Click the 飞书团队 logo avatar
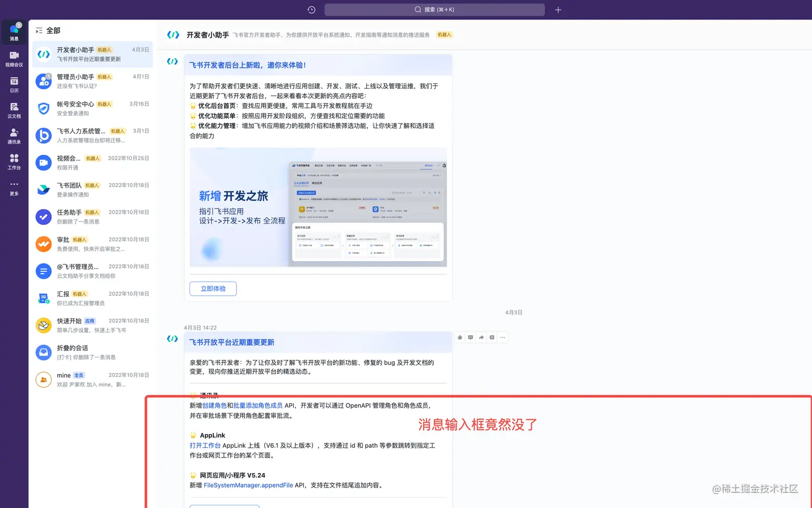 pos(44,190)
